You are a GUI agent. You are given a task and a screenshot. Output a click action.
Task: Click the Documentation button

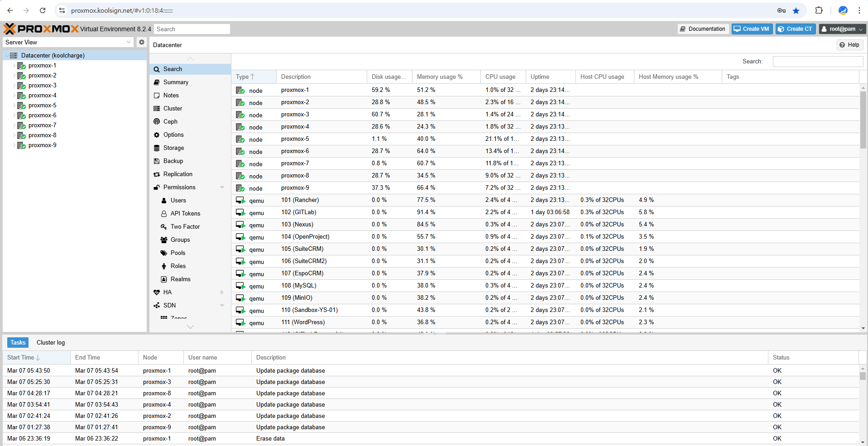tap(703, 29)
